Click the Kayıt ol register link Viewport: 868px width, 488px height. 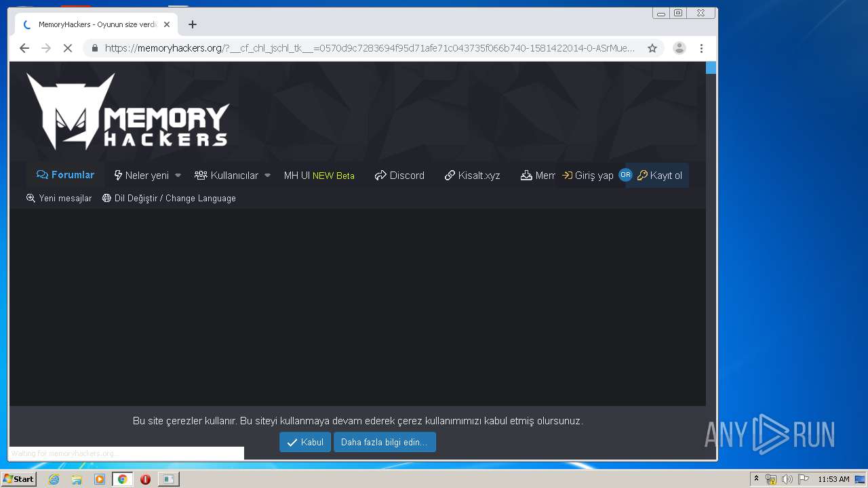pyautogui.click(x=660, y=175)
